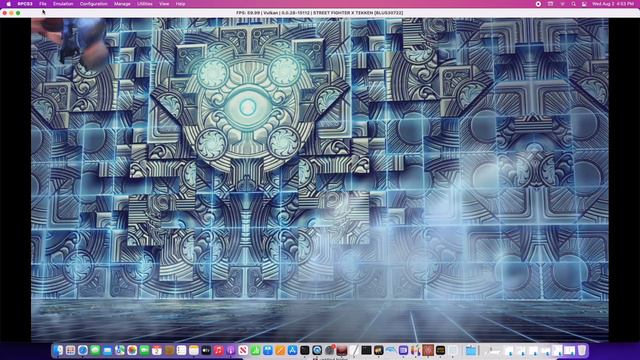Image resolution: width=640 pixels, height=360 pixels.
Task: Open the Utilities menu
Action: 144,4
